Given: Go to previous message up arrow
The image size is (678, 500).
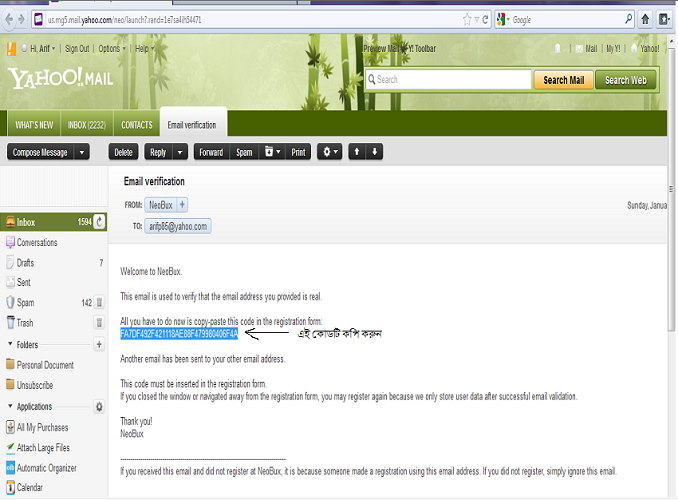Looking at the screenshot, I should (x=357, y=152).
